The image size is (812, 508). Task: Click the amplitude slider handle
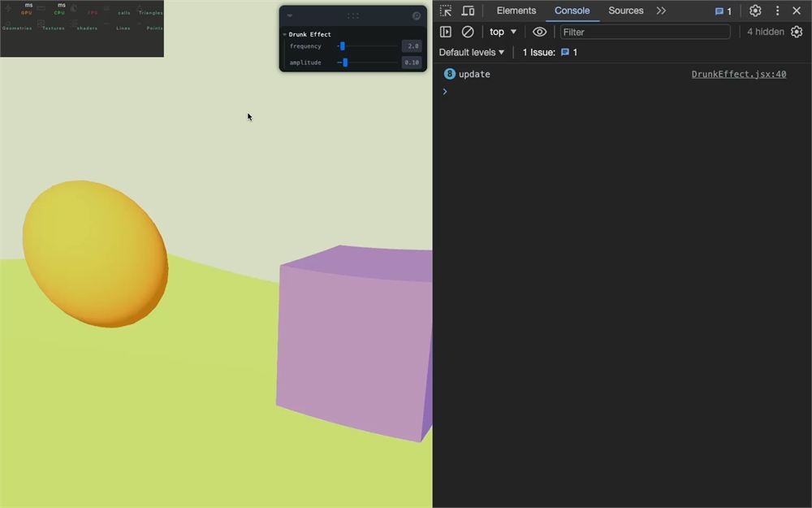point(345,63)
